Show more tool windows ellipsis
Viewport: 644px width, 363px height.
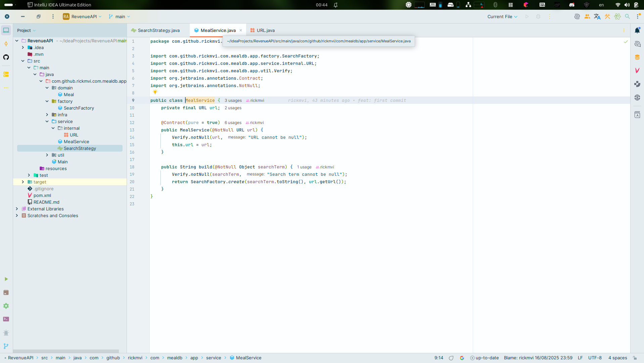tap(6, 88)
